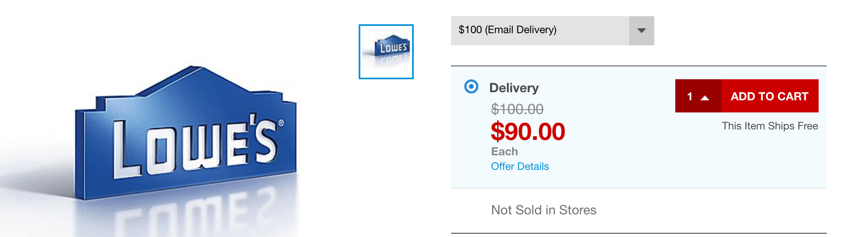Click the ADD TO CART button
Viewport: 868px width, 237px height.
pyautogui.click(x=770, y=96)
